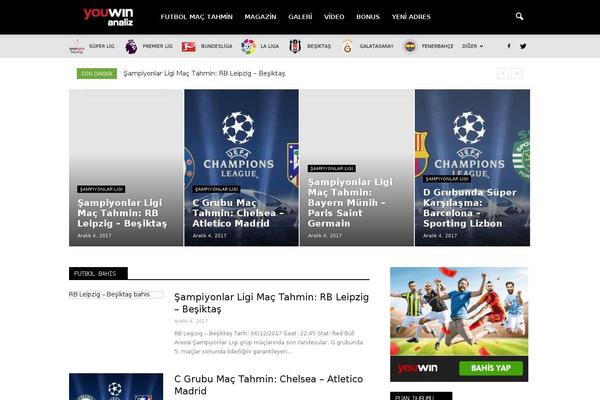Screen dimensions: 600x400
Task: Click Şampiyonlar Ligi tag on Barcelona card
Action: (447, 179)
